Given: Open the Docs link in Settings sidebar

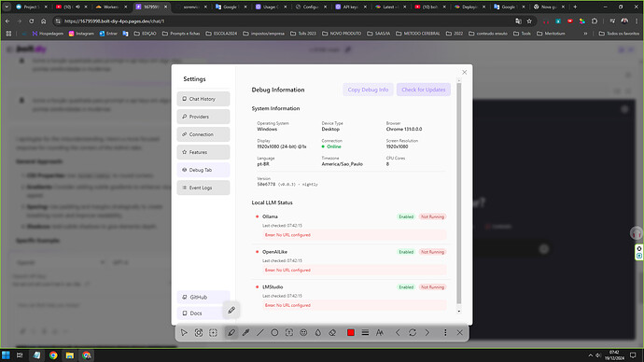Looking at the screenshot, I should [201, 313].
